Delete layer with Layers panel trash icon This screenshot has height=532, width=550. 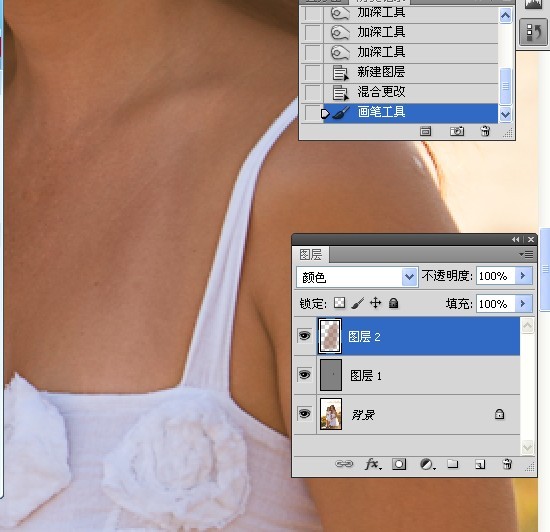[x=507, y=464]
